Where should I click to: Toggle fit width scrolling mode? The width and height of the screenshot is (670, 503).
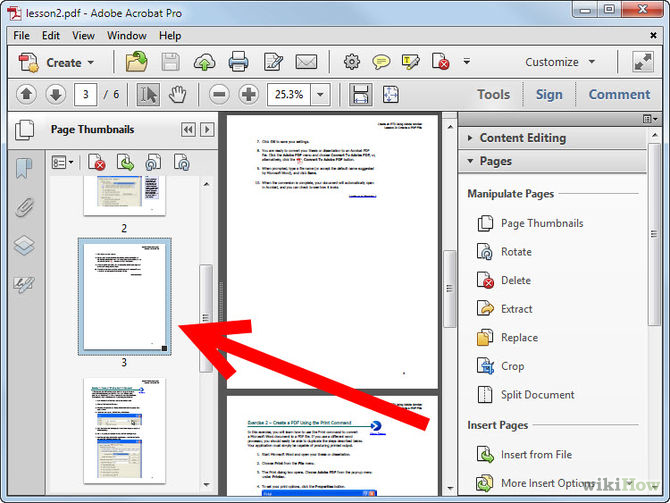[361, 94]
